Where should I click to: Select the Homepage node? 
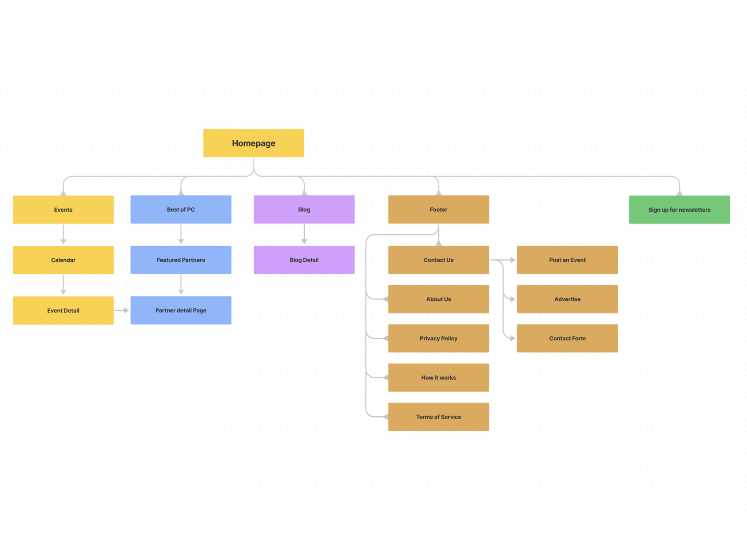254,143
